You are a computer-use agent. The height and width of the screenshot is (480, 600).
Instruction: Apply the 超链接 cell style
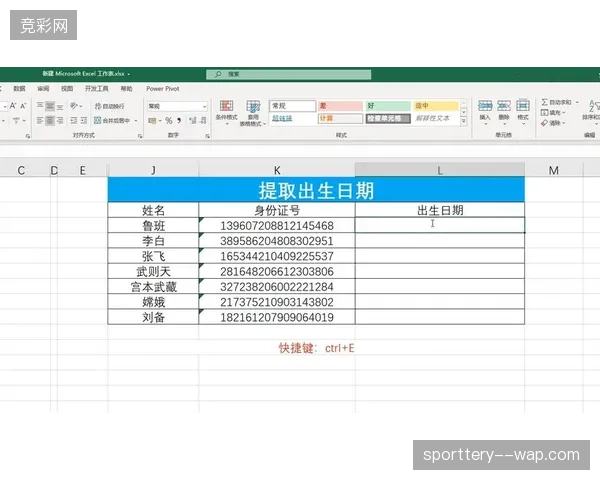click(x=293, y=119)
